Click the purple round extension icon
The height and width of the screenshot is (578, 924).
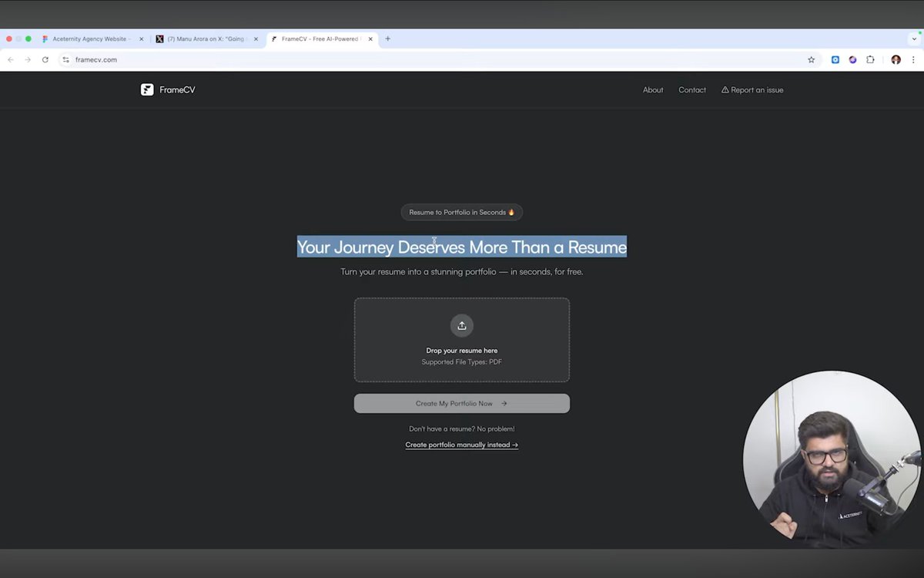pyautogui.click(x=852, y=59)
